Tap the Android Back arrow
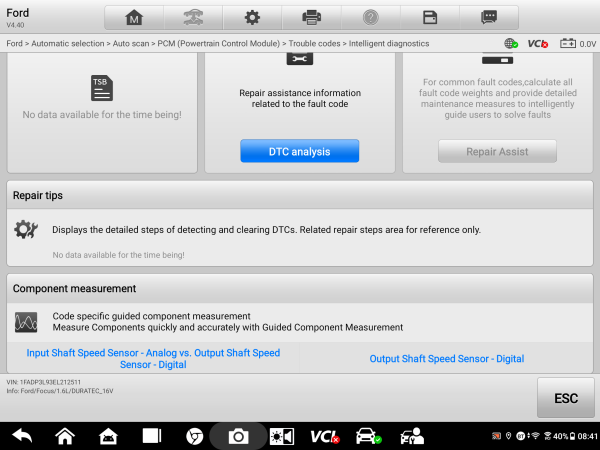 point(22,436)
